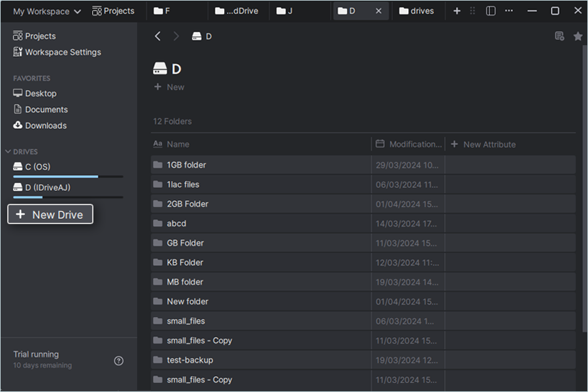Click the D drive breadcrumb
588x392 pixels.
point(202,37)
